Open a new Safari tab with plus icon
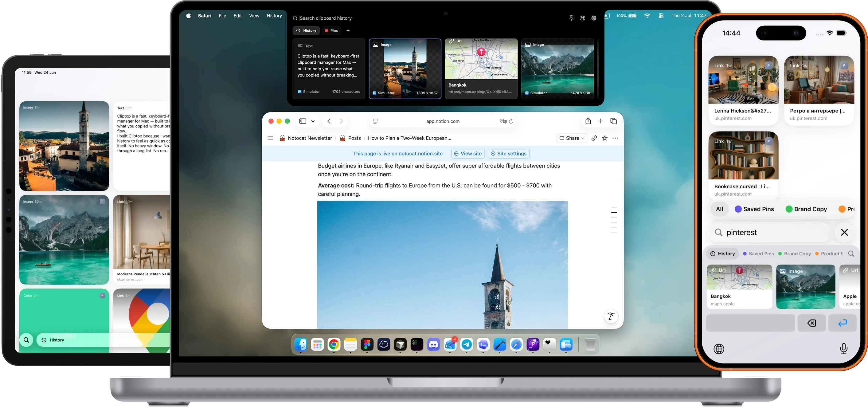The image size is (868, 408). click(600, 121)
